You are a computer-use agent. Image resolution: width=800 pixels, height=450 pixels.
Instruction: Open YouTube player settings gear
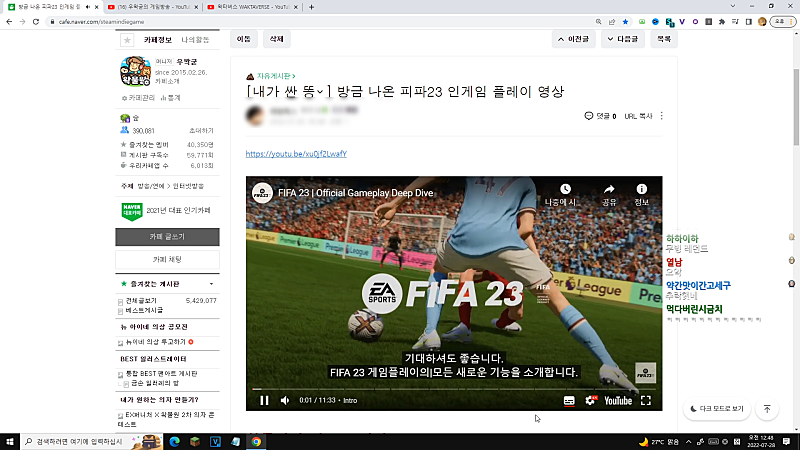click(x=590, y=401)
